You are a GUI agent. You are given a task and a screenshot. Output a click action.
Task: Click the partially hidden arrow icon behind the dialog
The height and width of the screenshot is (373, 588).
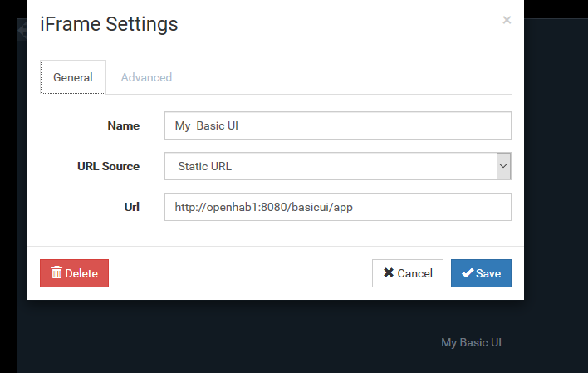tap(22, 30)
